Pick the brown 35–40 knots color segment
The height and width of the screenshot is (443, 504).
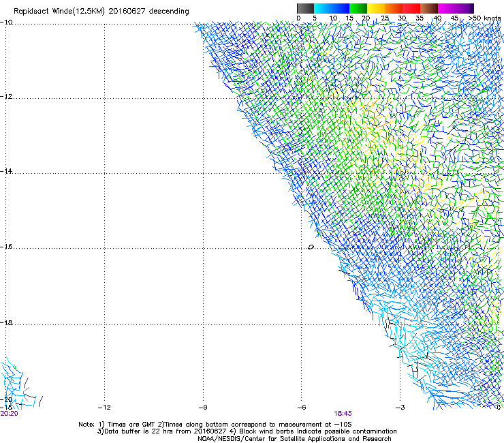(x=429, y=8)
